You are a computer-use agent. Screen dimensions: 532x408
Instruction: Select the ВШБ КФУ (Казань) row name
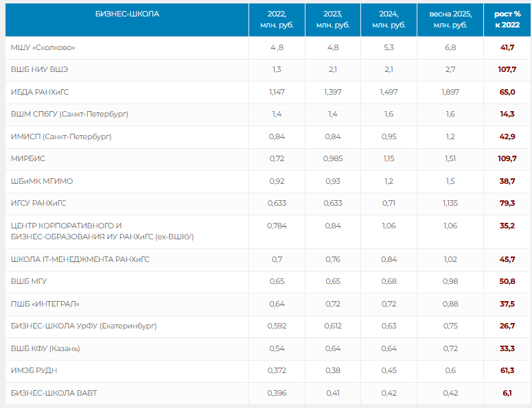point(45,348)
